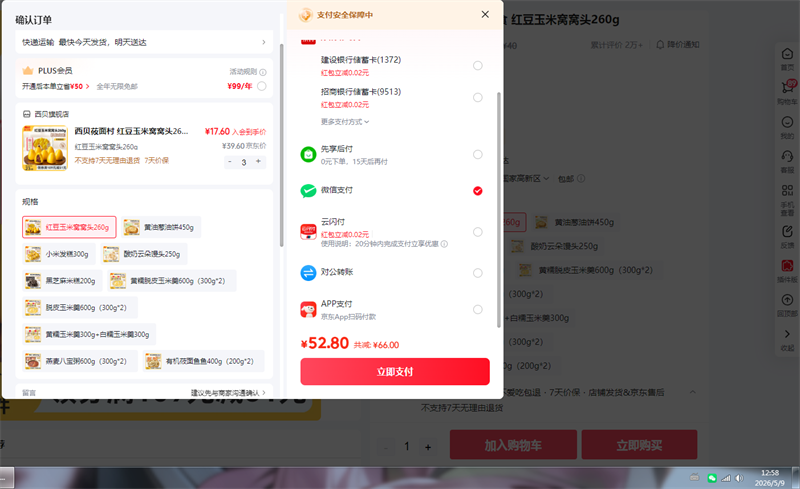Click the 降价通知 bell icon
800x489 pixels.
[660, 45]
